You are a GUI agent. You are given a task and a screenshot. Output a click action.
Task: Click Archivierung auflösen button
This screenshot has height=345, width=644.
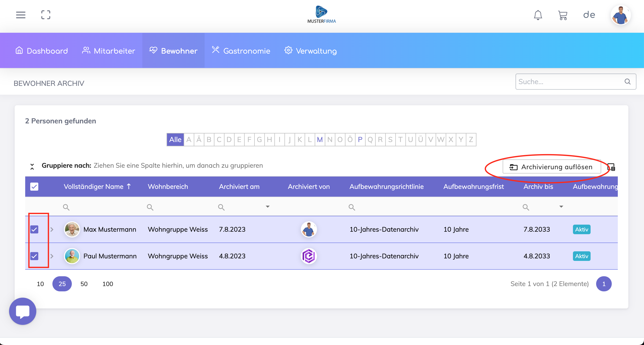(552, 167)
